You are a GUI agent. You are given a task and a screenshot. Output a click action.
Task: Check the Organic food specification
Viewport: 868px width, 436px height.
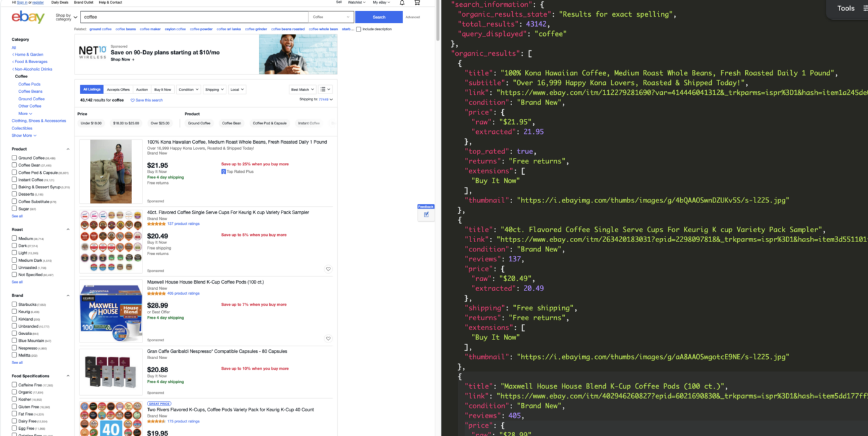pos(14,392)
